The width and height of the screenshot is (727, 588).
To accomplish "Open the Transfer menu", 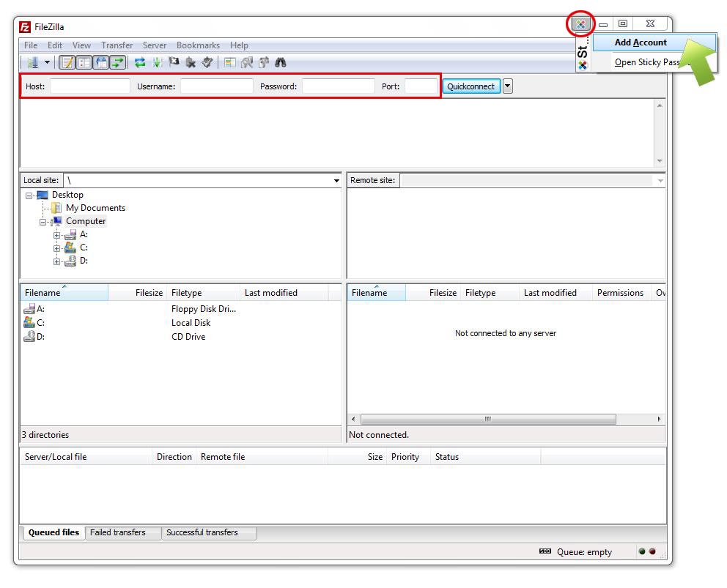I will pyautogui.click(x=117, y=45).
